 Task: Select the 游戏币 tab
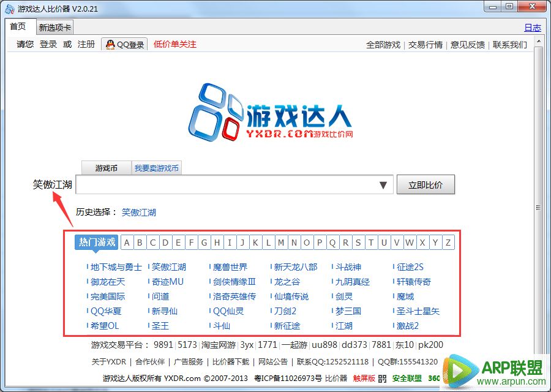tap(106, 168)
